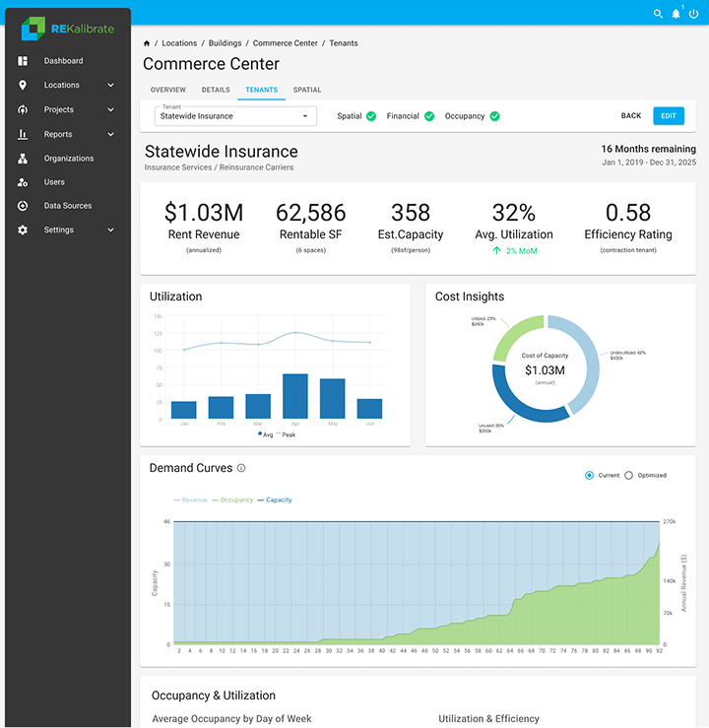
Task: Click the Jan bar in Utilization chart
Action: tap(184, 410)
